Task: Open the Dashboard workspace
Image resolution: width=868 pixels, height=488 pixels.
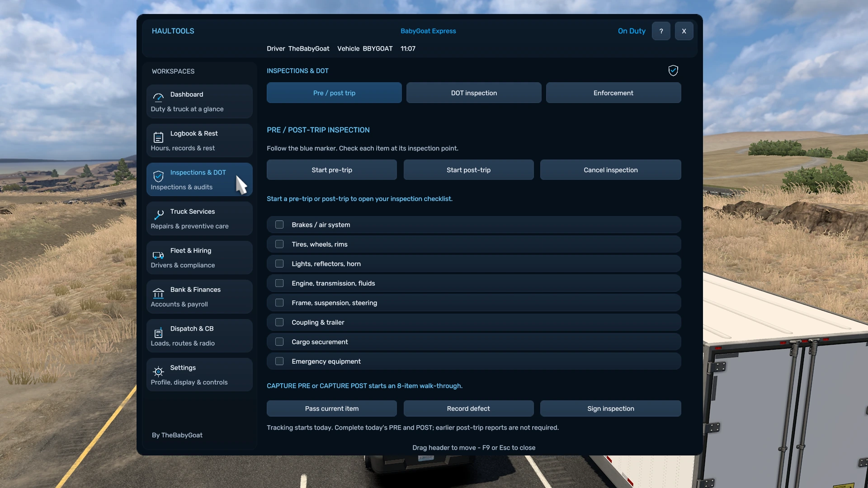Action: click(x=199, y=102)
